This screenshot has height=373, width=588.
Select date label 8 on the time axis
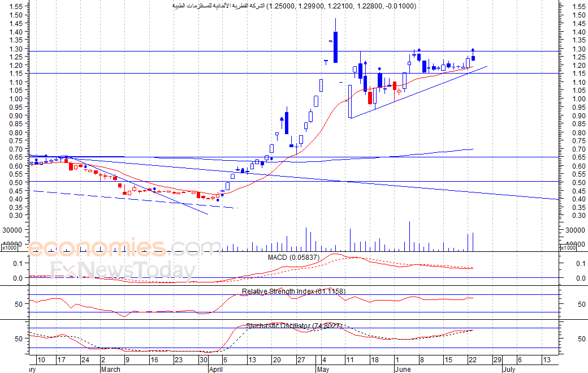[422, 360]
